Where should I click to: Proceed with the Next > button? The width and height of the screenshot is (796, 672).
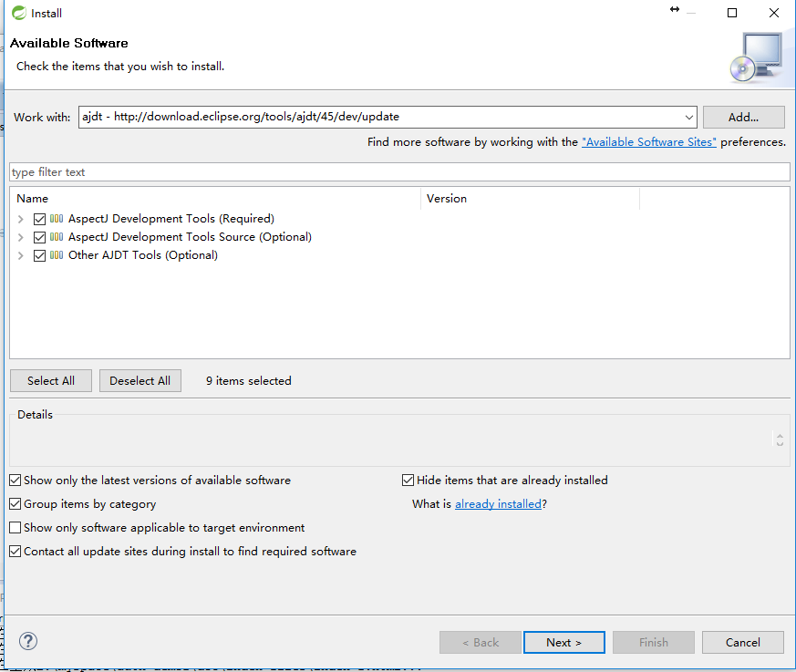[564, 643]
